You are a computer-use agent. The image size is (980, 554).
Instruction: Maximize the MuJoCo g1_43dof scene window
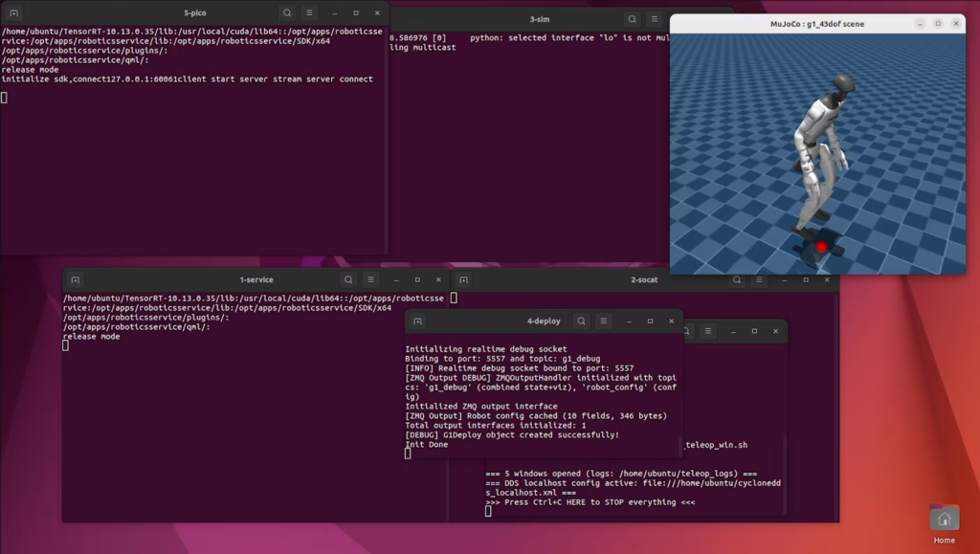pyautogui.click(x=938, y=24)
